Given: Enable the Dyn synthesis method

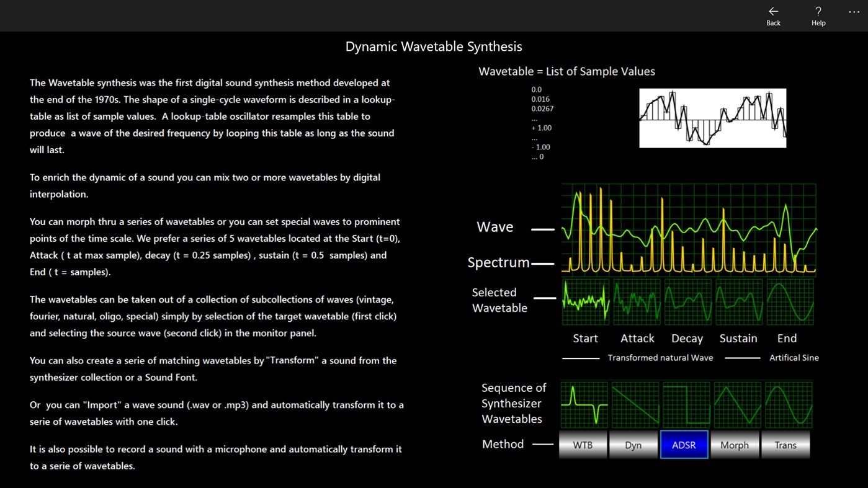Looking at the screenshot, I should coord(633,445).
